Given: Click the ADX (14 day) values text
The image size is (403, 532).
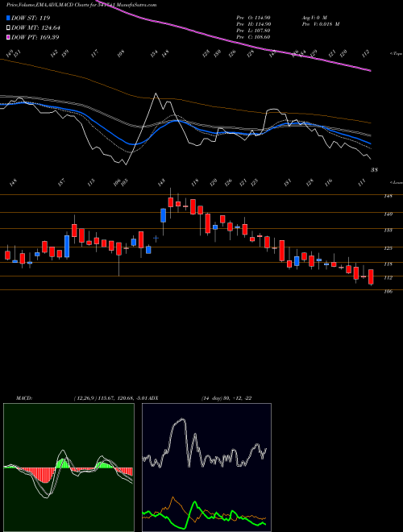Looking at the screenshot, I should pos(226,398).
